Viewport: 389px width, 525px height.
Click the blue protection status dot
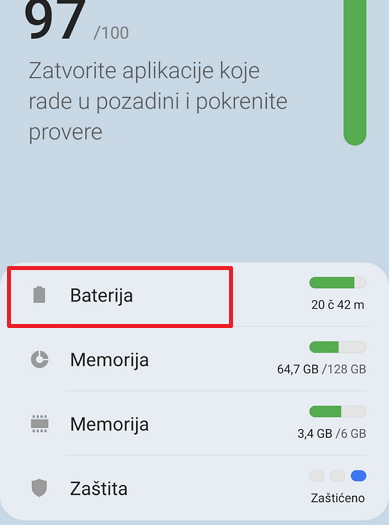pos(358,476)
